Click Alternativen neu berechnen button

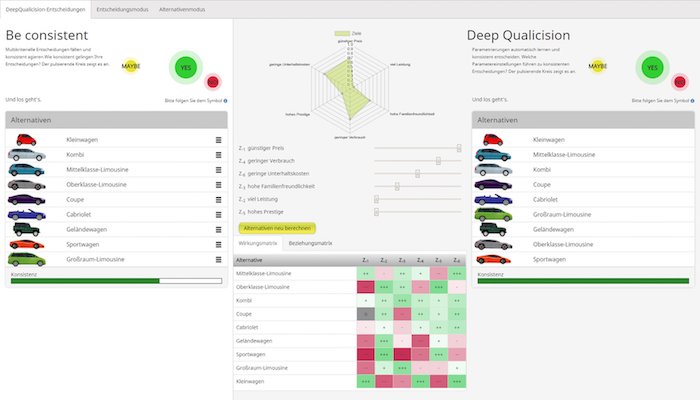[x=277, y=228]
